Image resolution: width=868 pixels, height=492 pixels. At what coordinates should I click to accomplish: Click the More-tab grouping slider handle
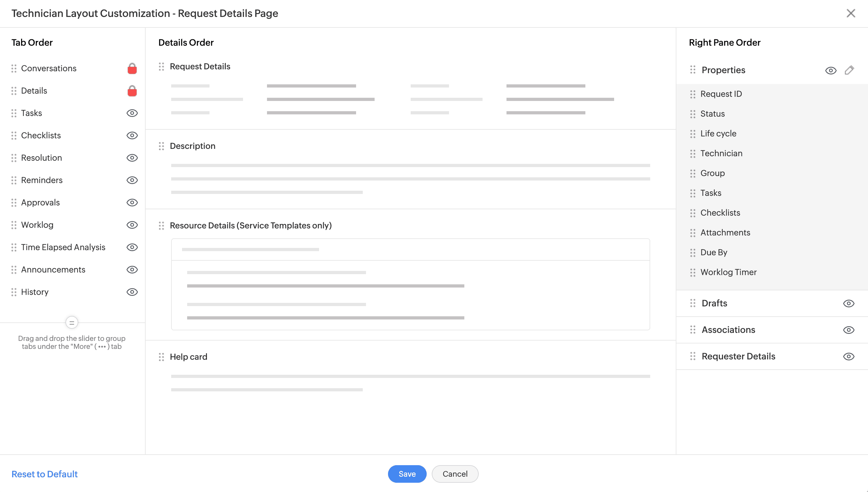pyautogui.click(x=72, y=323)
